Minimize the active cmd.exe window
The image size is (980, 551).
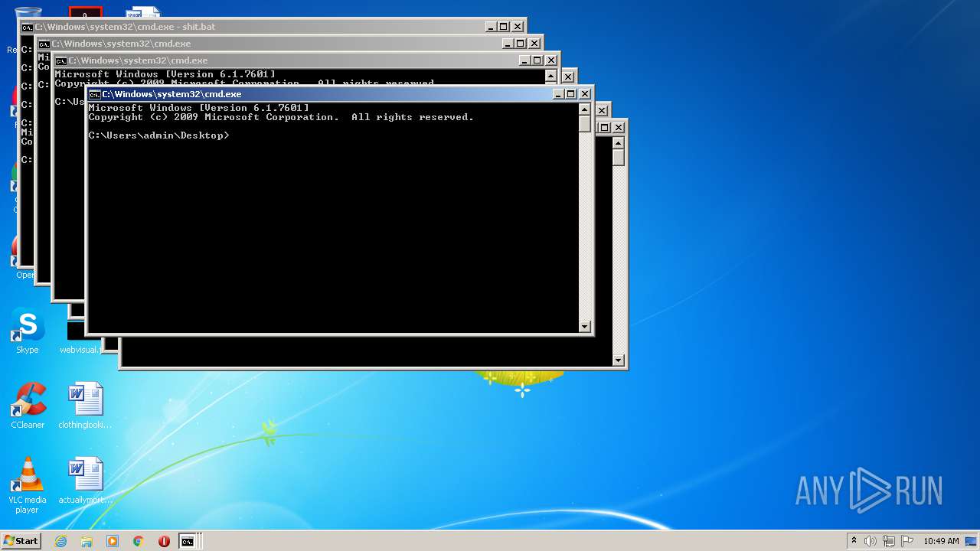(558, 94)
